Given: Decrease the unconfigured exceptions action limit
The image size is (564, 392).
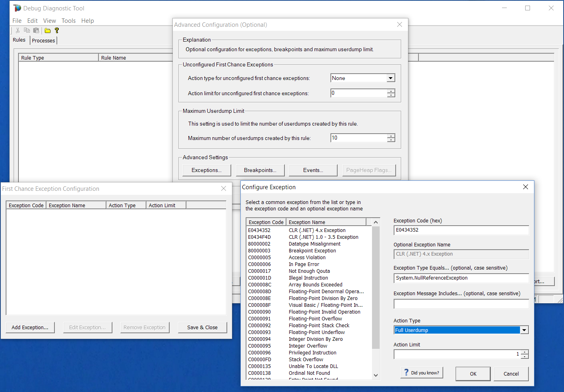Looking at the screenshot, I should [391, 95].
